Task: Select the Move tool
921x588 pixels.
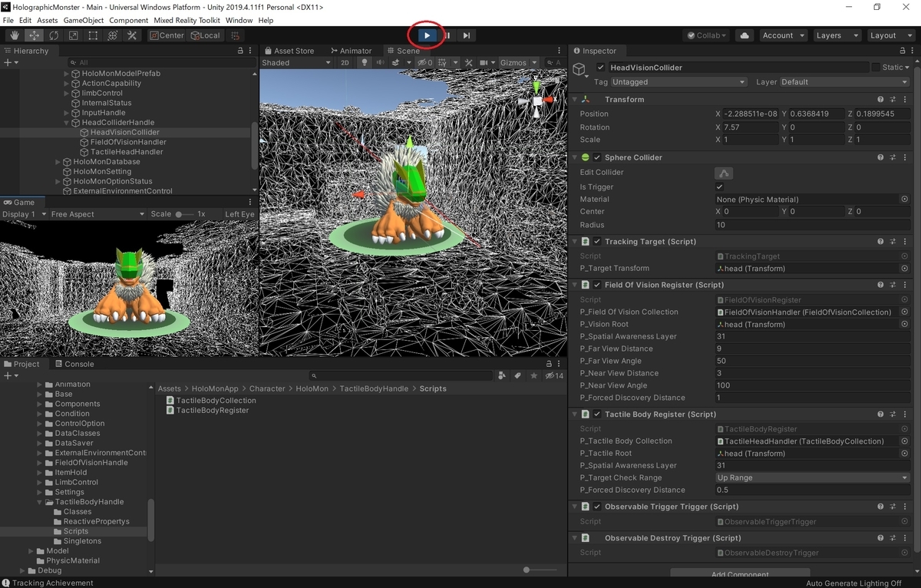Action: pyautogui.click(x=35, y=35)
